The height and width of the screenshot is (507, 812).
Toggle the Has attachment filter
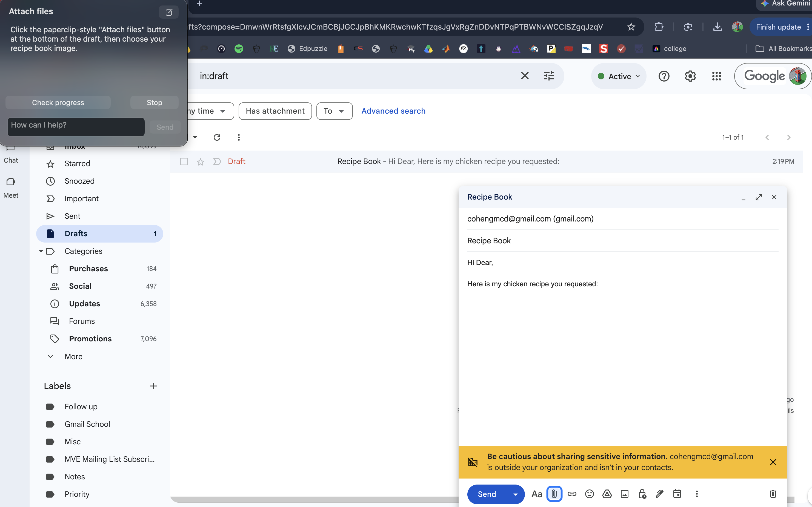click(x=275, y=111)
